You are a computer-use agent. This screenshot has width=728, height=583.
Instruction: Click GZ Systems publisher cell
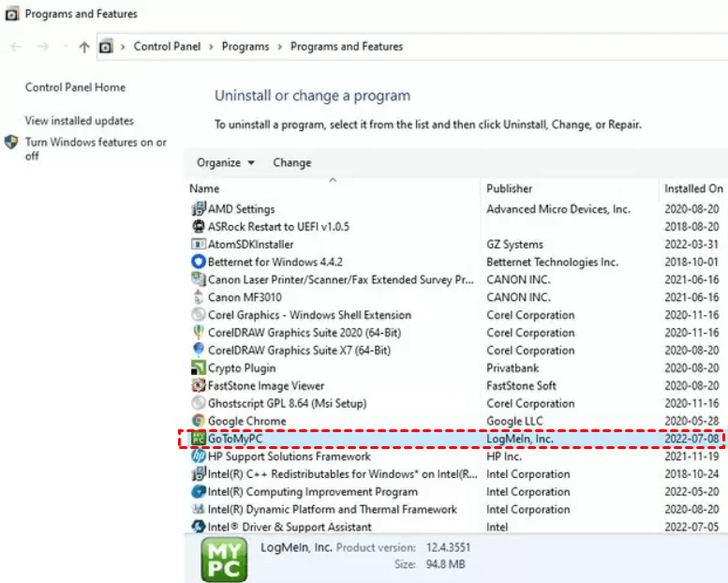[515, 245]
